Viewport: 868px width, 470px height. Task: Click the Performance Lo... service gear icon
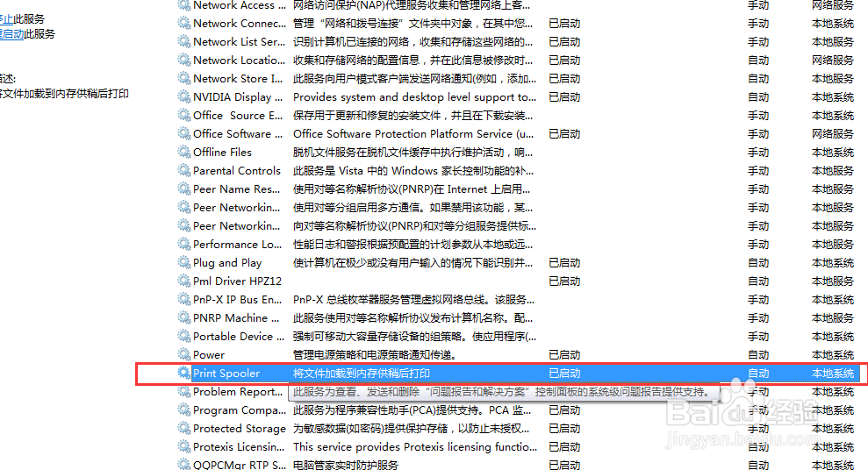(x=183, y=244)
